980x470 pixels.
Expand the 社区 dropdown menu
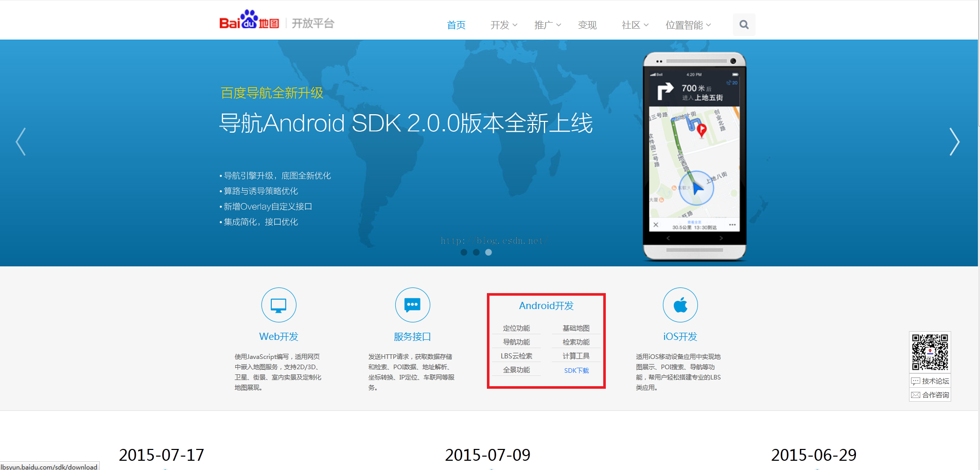point(635,25)
